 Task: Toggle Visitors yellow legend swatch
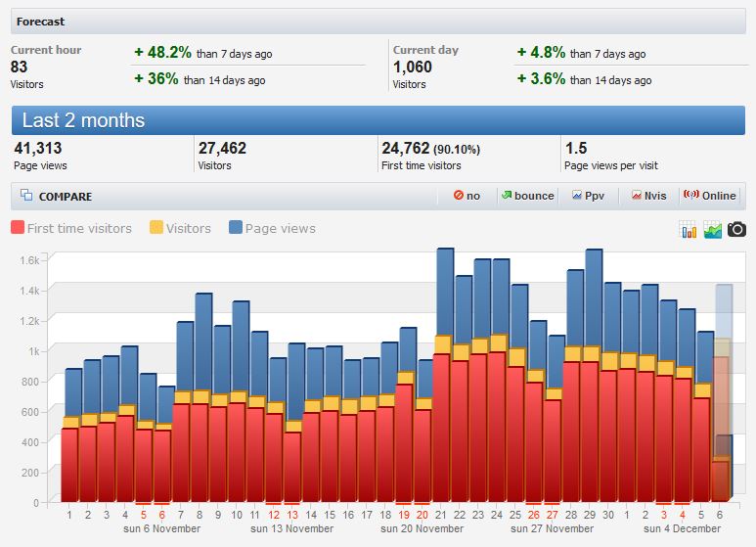tap(156, 227)
